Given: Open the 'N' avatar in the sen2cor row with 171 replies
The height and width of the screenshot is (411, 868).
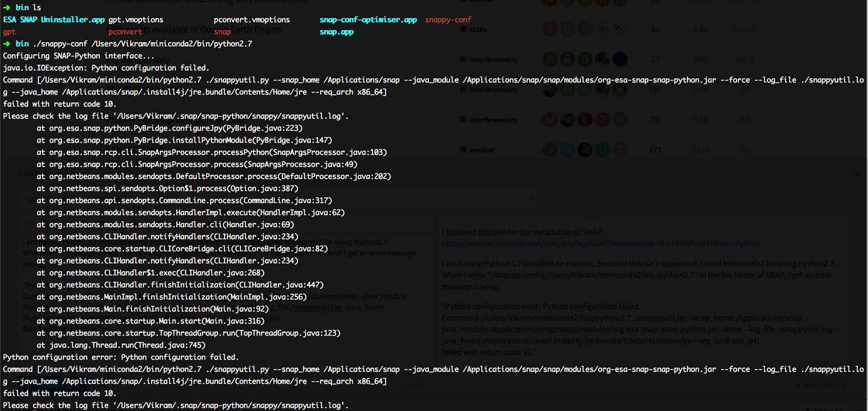Looking at the screenshot, I should coord(568,150).
